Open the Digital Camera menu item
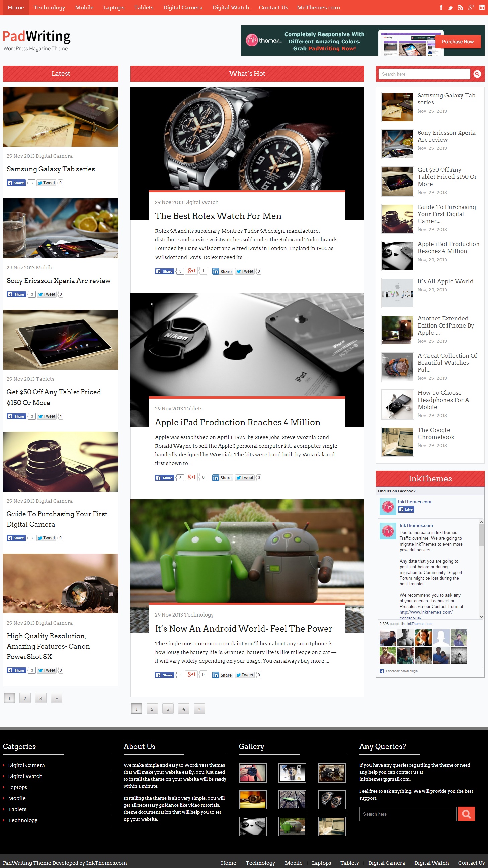 (183, 7)
